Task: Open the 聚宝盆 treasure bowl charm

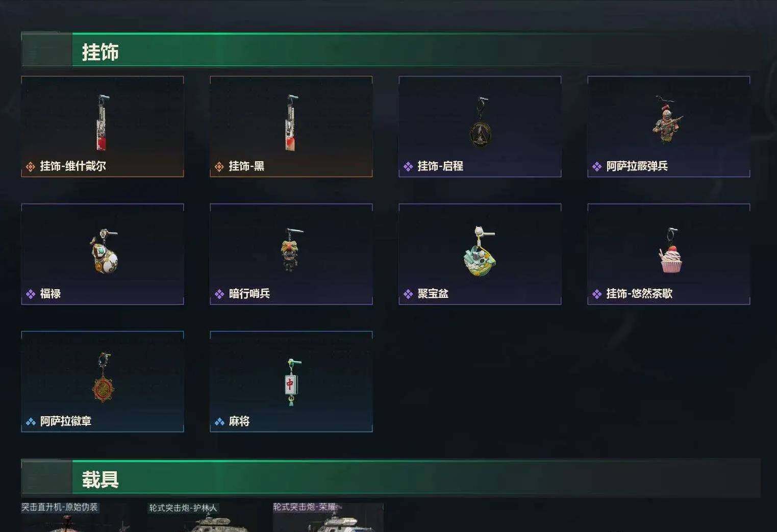Action: click(x=480, y=251)
